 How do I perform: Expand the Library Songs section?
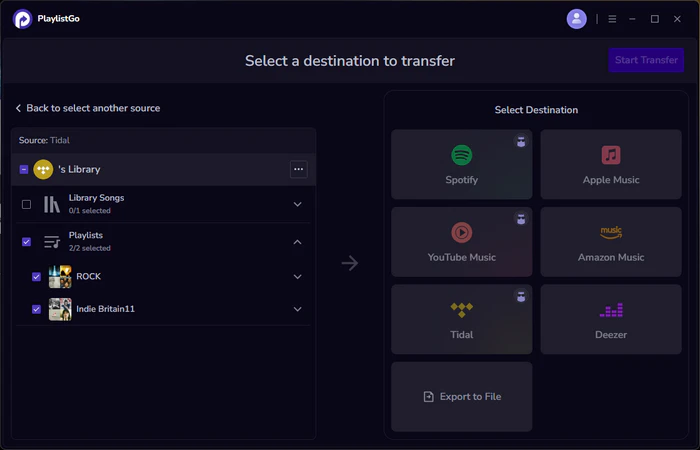297,204
